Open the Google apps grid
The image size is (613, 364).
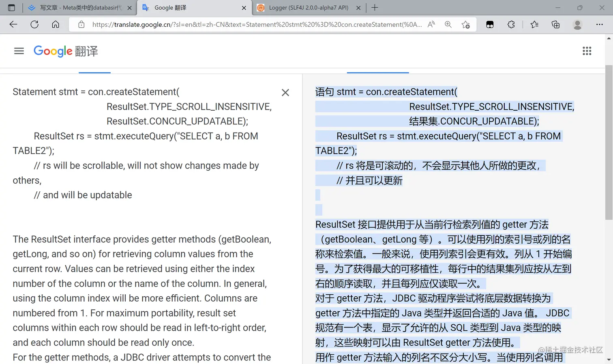click(587, 51)
